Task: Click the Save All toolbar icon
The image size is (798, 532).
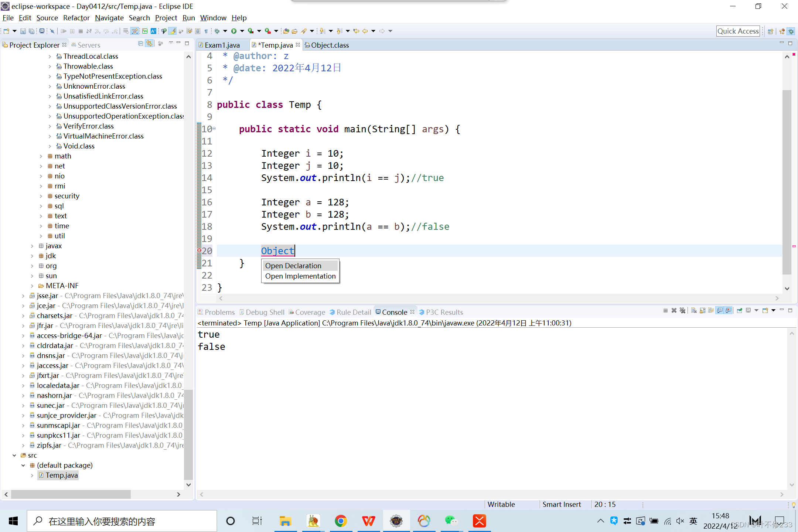Action: coord(32,31)
